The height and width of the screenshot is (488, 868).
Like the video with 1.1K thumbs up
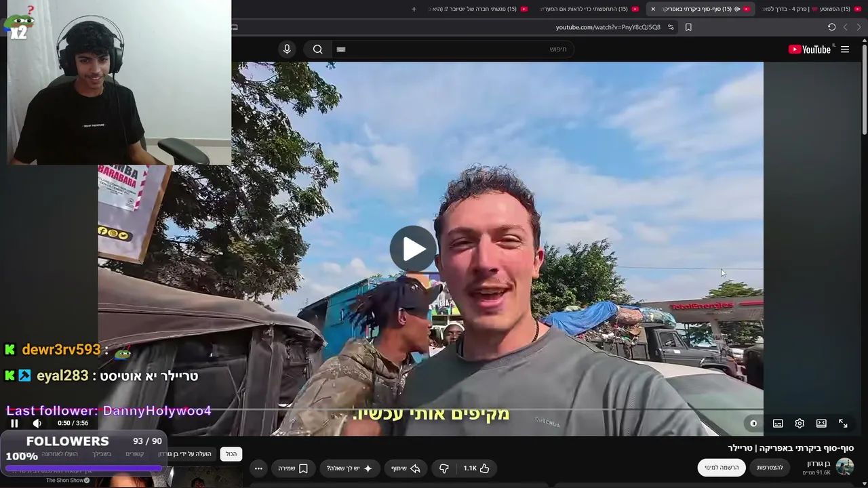point(476,468)
